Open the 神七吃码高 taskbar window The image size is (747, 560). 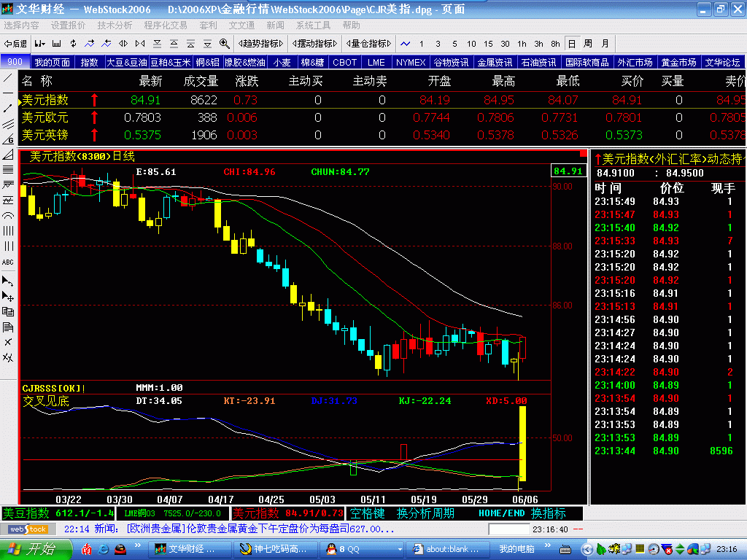[x=274, y=549]
